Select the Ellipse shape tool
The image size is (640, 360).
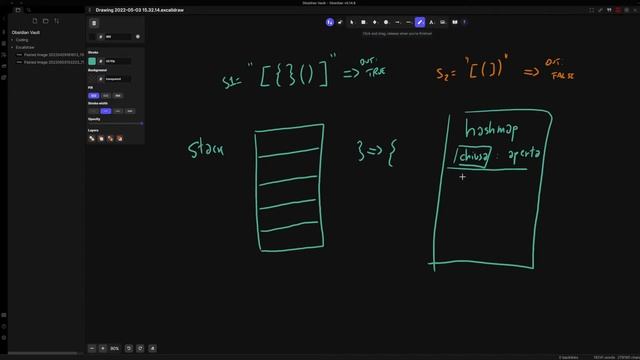[x=386, y=22]
